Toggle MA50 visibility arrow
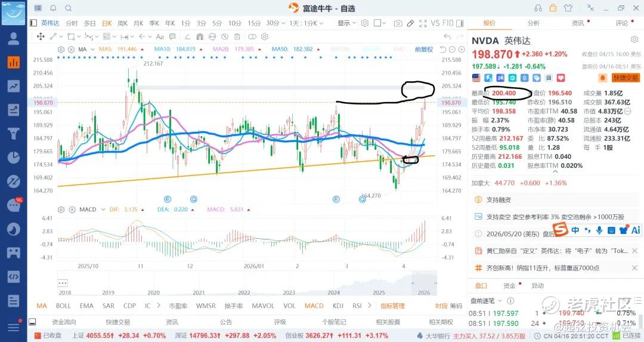The image size is (644, 342). click(x=318, y=50)
